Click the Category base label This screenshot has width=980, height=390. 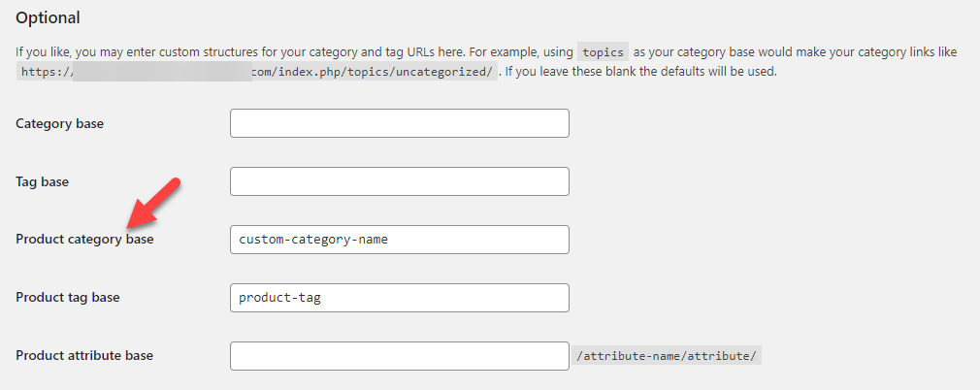tap(59, 124)
